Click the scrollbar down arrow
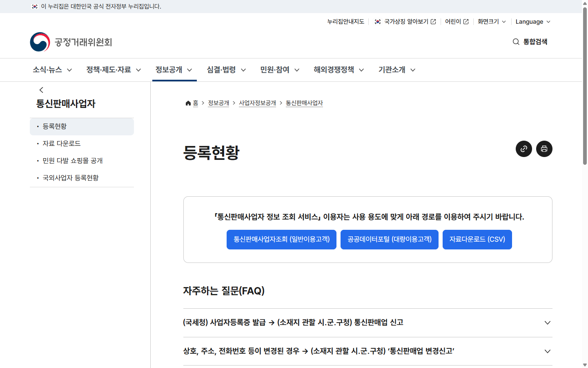588x368 pixels. pyautogui.click(x=585, y=365)
